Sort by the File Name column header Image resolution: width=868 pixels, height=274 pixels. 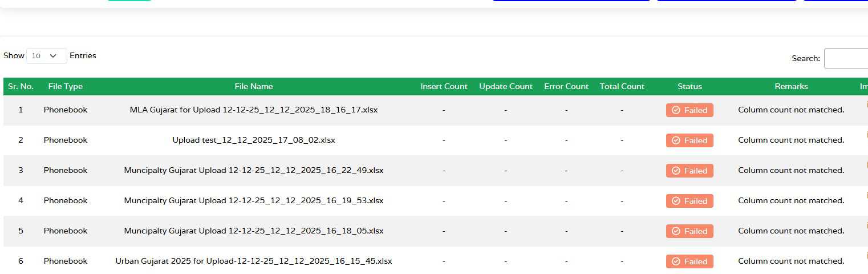click(254, 87)
